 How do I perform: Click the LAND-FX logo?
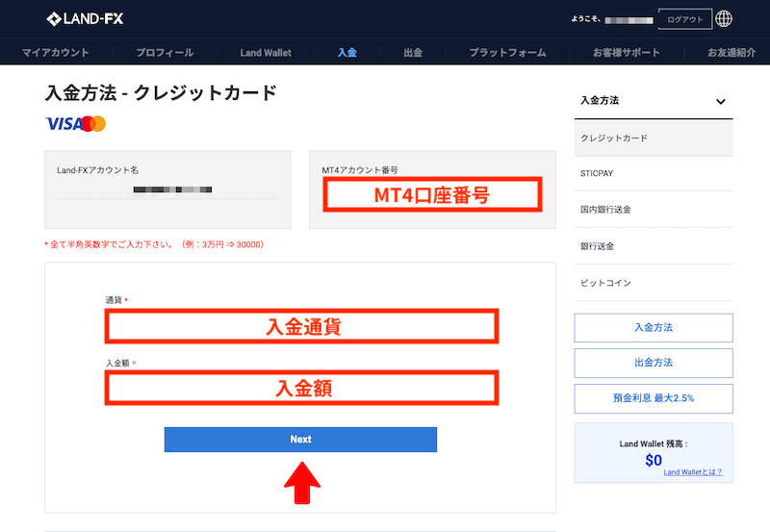coord(85,19)
